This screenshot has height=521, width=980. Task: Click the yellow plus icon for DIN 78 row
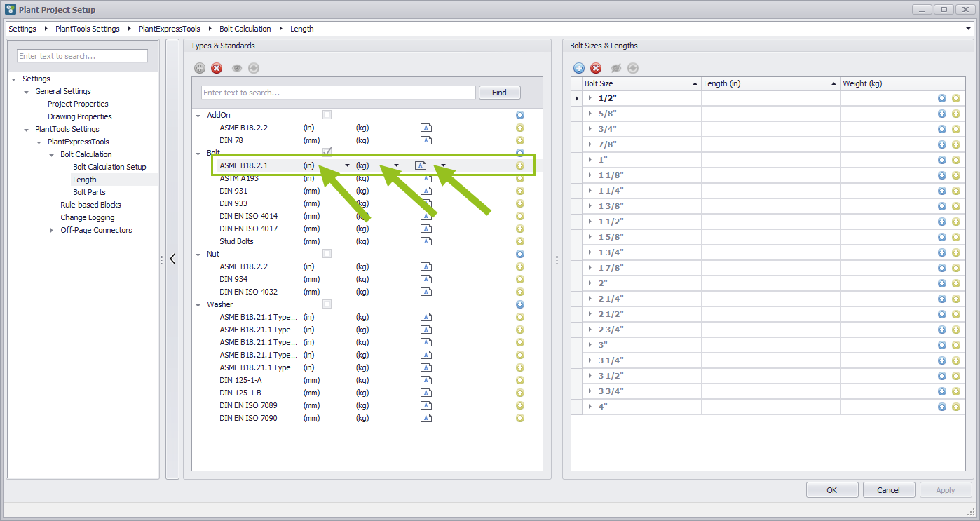tap(520, 140)
